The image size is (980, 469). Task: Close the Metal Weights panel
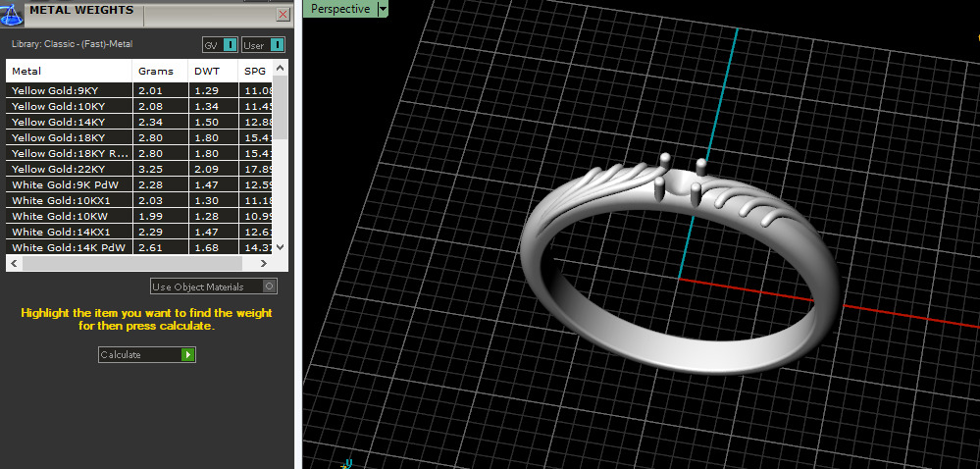point(284,15)
